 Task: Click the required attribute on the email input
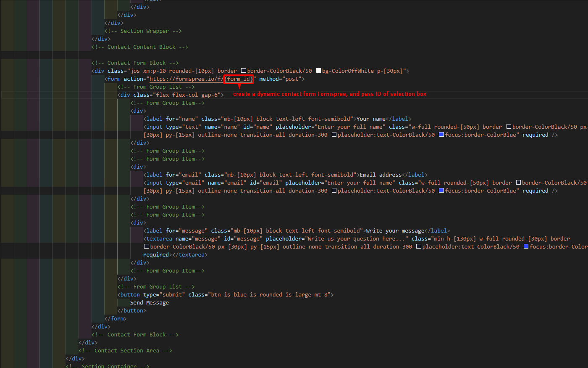click(x=535, y=191)
